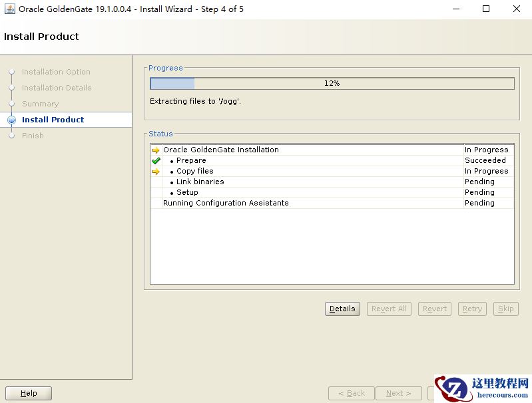Viewport: 532px width, 403px height.
Task: Click the yellow arrow beside Oracle GoldenGate Installation
Action: [x=156, y=150]
